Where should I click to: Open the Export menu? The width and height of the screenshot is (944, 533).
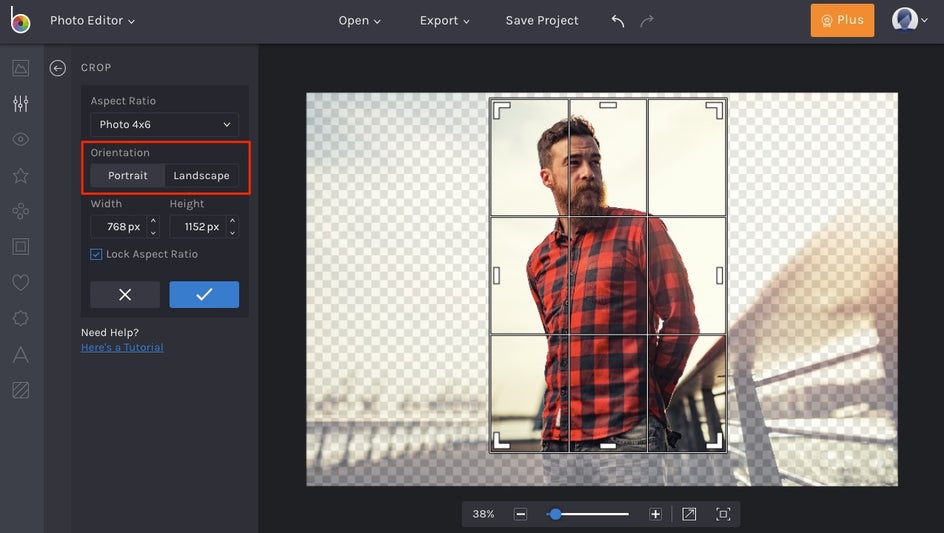point(444,21)
